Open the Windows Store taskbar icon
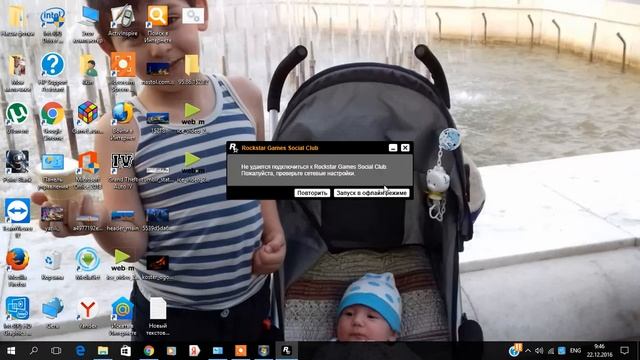Screen dimensions: 640x360 126,351
